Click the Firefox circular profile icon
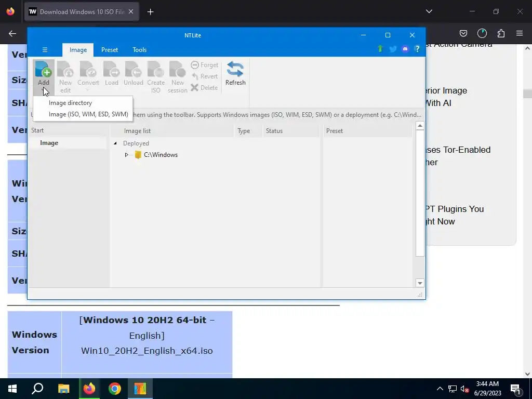 (482, 33)
